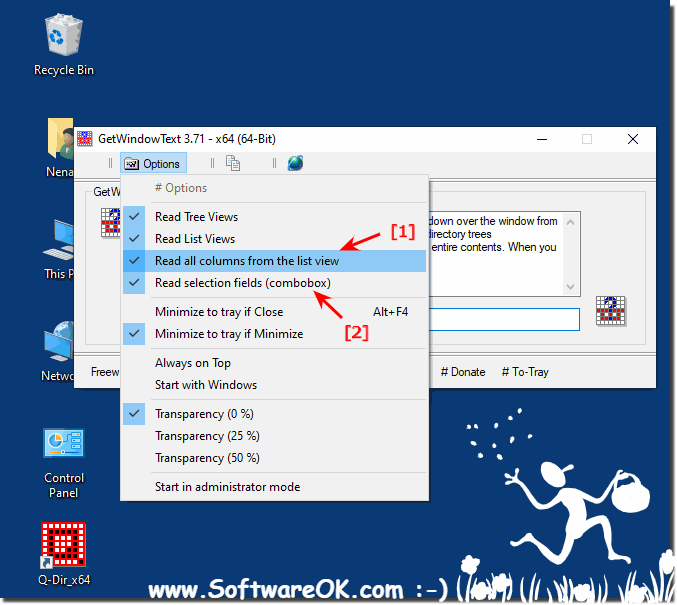This screenshot has height=605, width=677.
Task: Enable Minimize to tray if Close
Action: 275,312
